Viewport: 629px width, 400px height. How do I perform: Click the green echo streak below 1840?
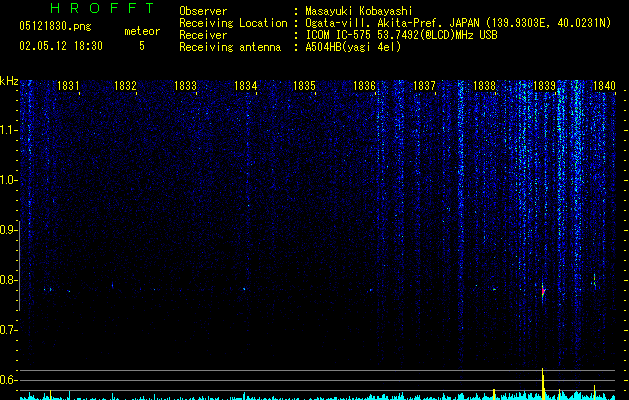pyautogui.click(x=595, y=281)
